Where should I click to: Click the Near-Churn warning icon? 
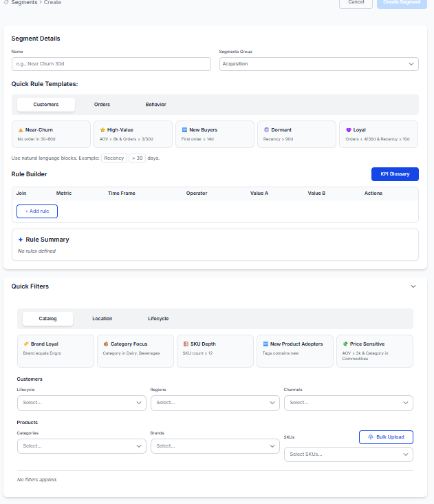click(21, 129)
